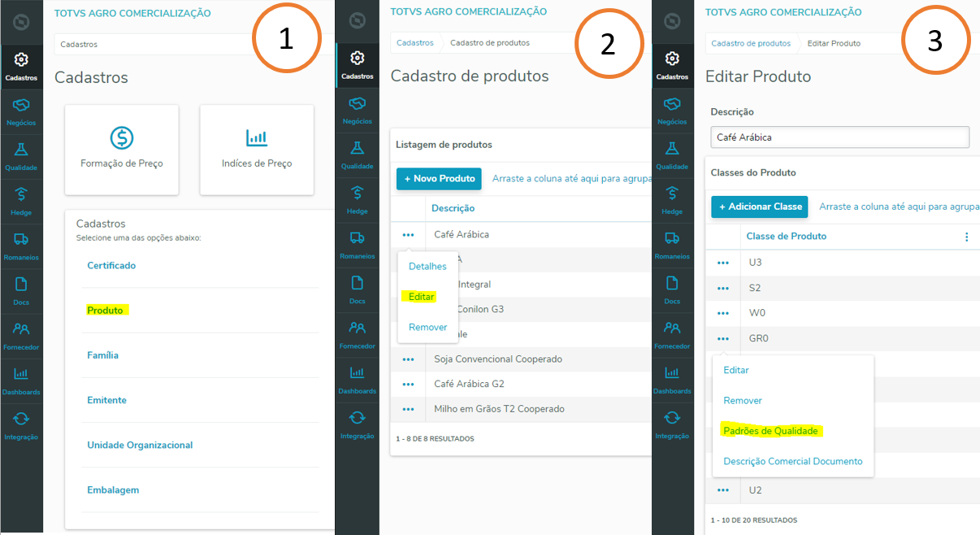Open Dashboards chart icon in left panel sidebar
Screen dimensions: 980x535
(x=21, y=373)
